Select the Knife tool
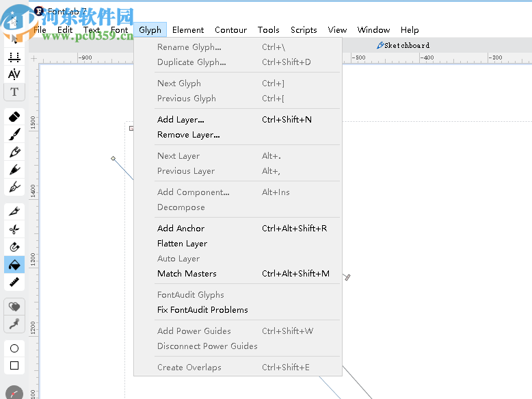This screenshot has width=532, height=399. 14,212
